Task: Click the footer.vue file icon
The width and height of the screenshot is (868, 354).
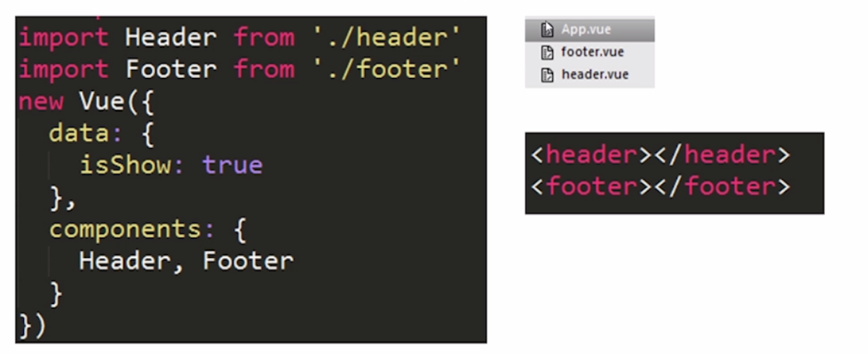Action: tap(547, 52)
